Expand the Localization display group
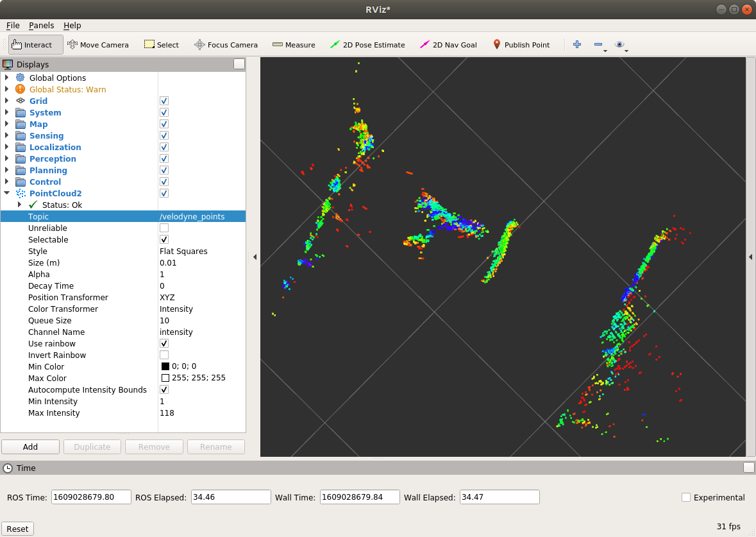 coord(7,147)
